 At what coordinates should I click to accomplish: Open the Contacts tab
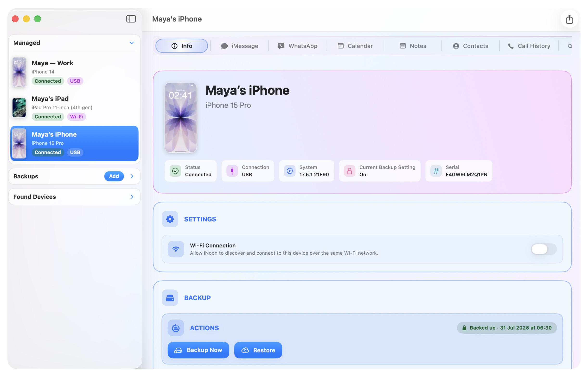point(470,46)
